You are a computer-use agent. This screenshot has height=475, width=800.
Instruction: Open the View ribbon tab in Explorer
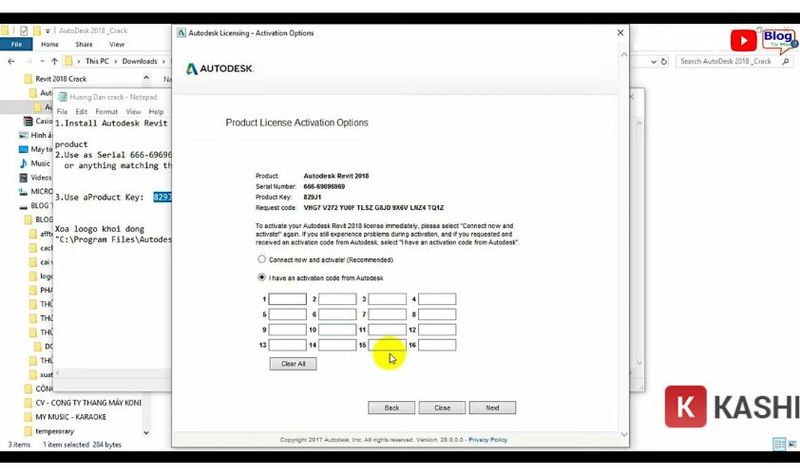point(117,44)
